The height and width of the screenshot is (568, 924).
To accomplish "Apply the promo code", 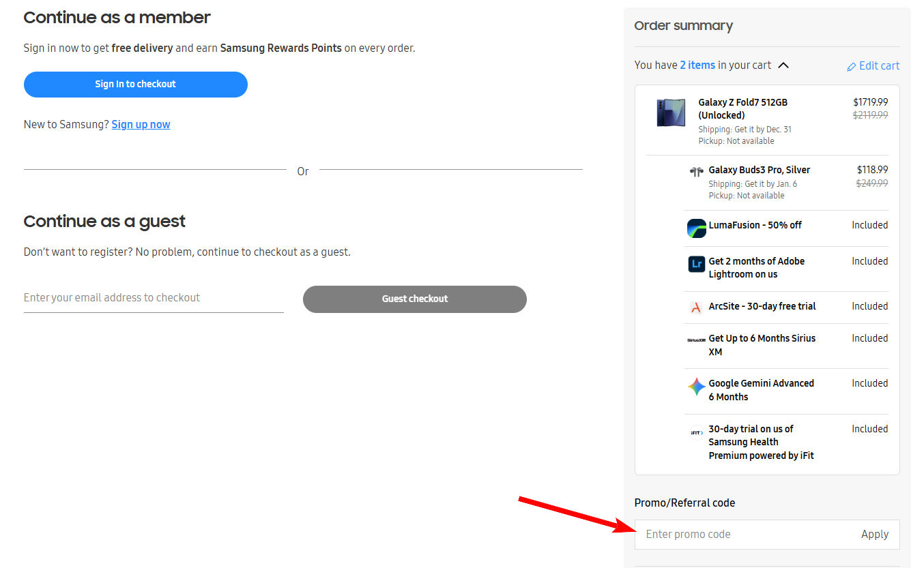I will click(x=875, y=535).
